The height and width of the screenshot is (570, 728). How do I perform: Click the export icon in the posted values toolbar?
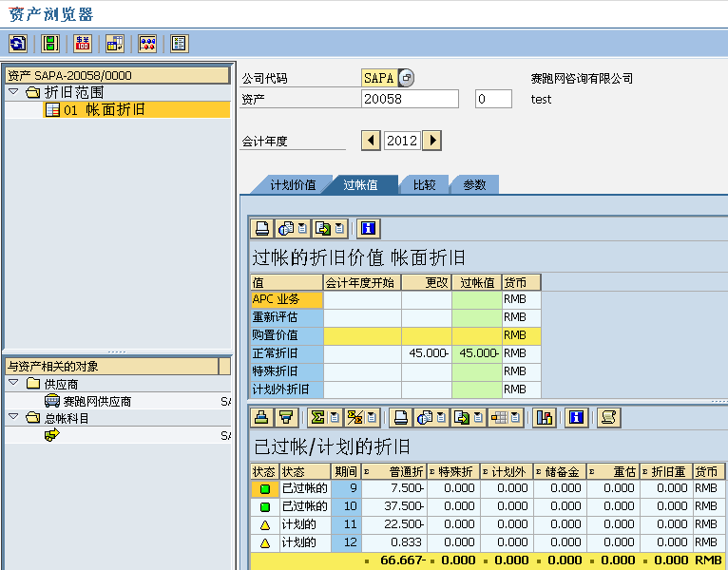tap(323, 228)
